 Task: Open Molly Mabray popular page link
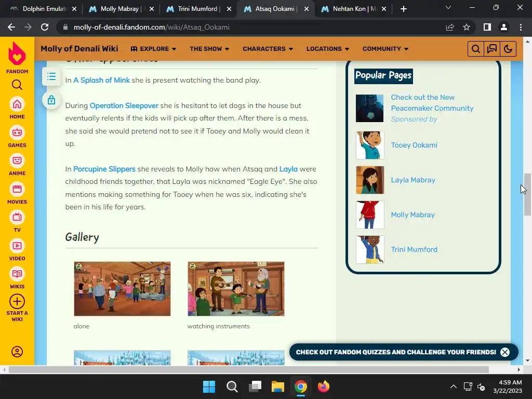[x=413, y=215]
